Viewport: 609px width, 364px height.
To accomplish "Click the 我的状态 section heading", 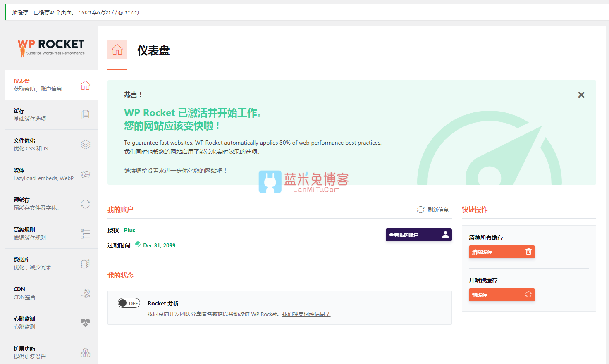I will pyautogui.click(x=120, y=275).
